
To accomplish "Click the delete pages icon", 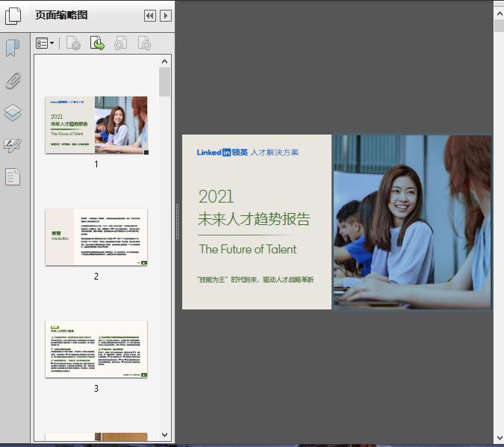I will pyautogui.click(x=73, y=43).
